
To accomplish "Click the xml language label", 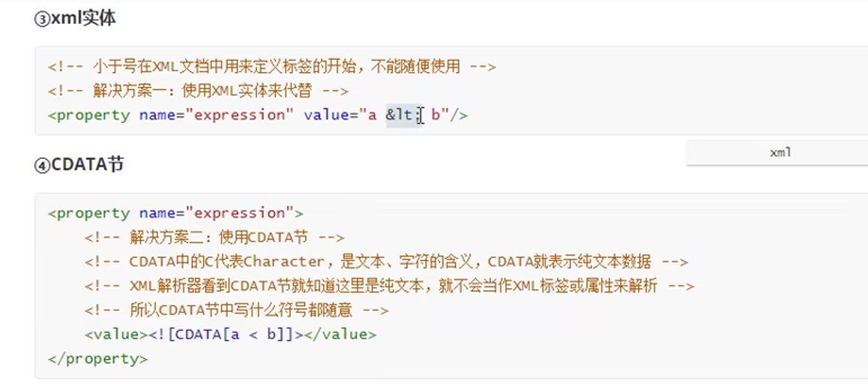I will tap(780, 152).
